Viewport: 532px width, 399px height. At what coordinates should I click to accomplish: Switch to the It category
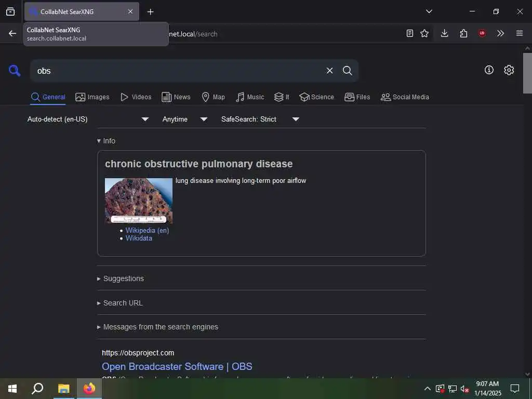[x=282, y=97]
